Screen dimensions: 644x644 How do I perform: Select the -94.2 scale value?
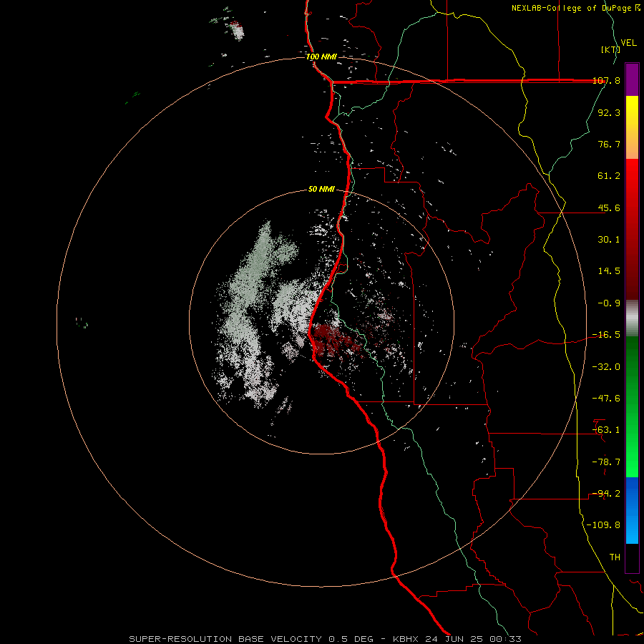(x=607, y=494)
